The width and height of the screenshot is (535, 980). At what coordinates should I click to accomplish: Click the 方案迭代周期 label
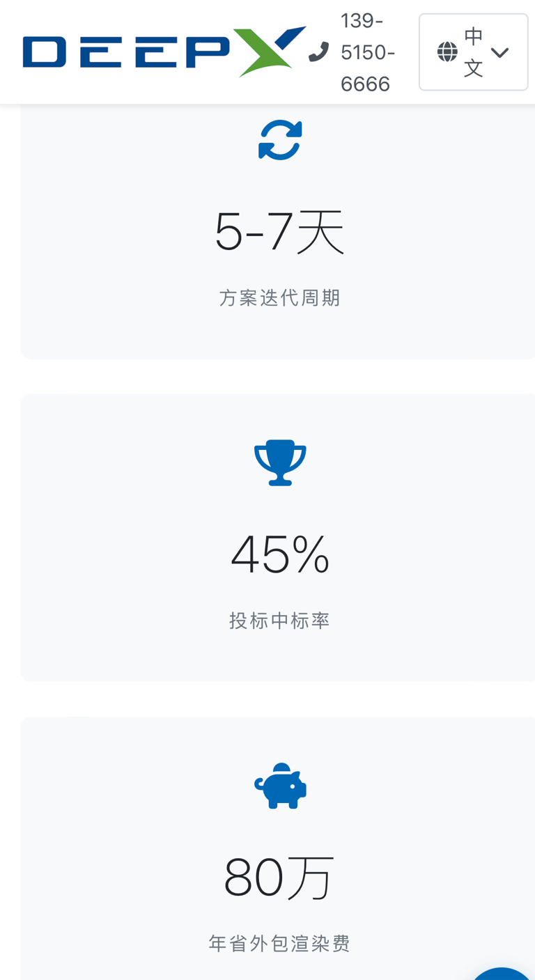(279, 298)
